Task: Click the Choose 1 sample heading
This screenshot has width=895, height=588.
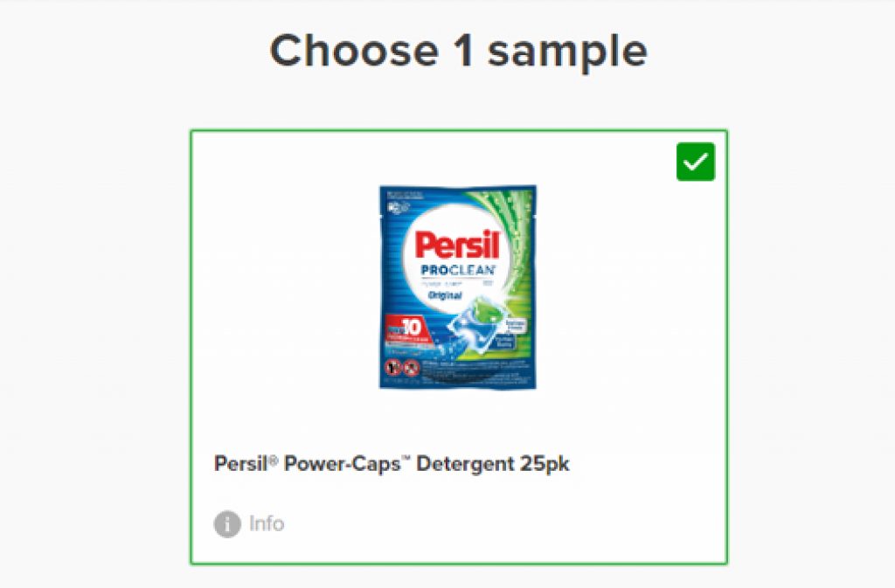Action: point(458,51)
